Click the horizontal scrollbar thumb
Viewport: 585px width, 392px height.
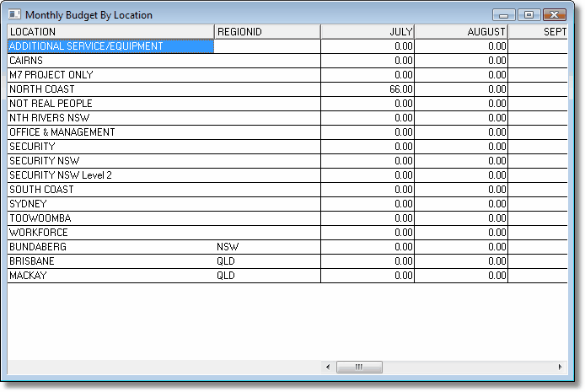click(359, 368)
